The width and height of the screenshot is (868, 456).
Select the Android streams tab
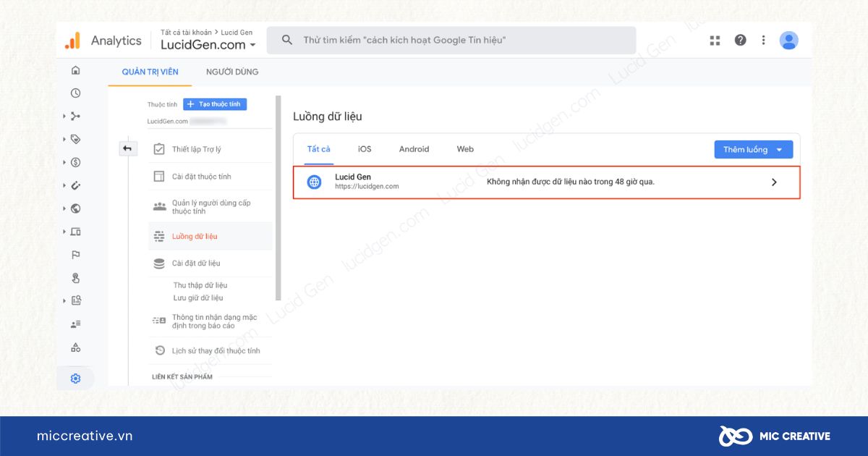(414, 149)
